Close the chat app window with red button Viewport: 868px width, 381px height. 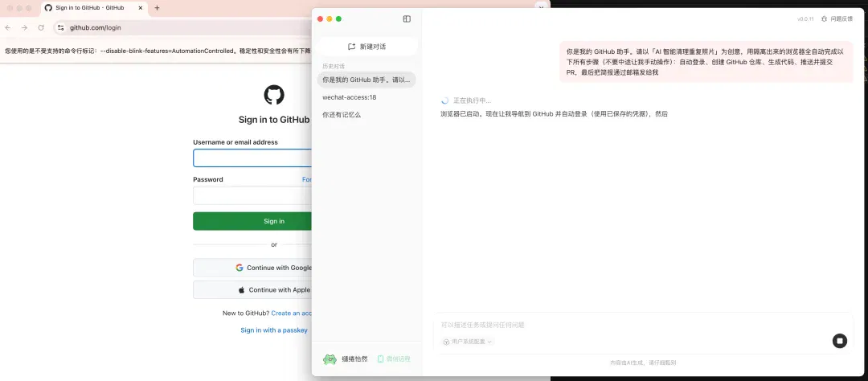pyautogui.click(x=320, y=18)
